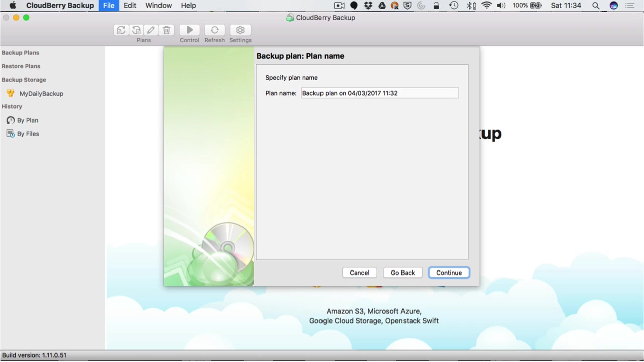Click the By Plan history icon
Image resolution: width=644 pixels, height=362 pixels.
click(10, 120)
